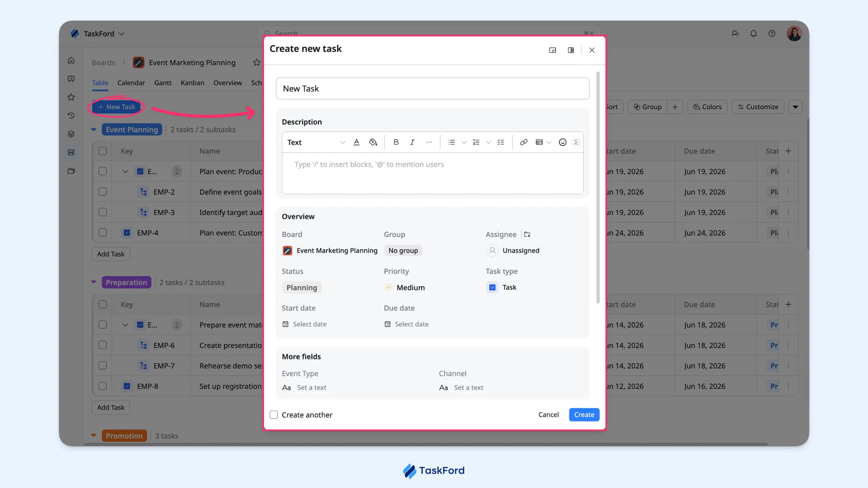The image size is (868, 488).
Task: Open the Colors button
Action: [x=707, y=107]
